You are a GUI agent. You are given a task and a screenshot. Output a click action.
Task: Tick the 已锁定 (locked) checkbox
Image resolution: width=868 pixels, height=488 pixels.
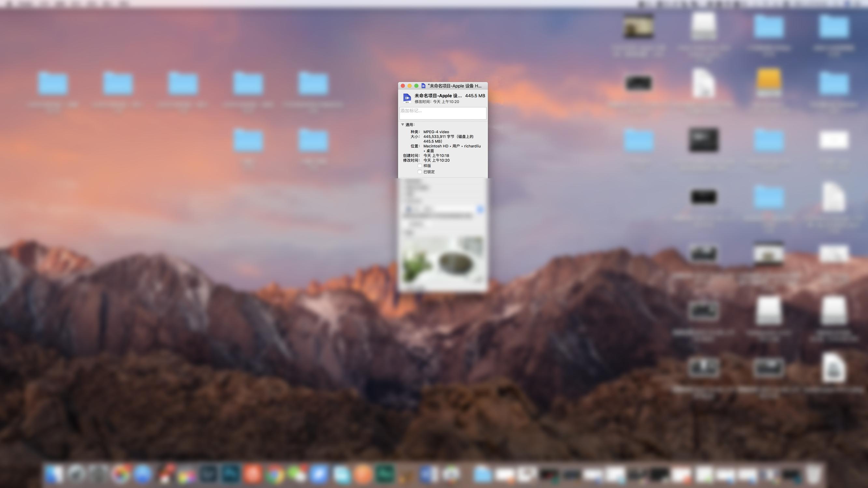pos(419,172)
